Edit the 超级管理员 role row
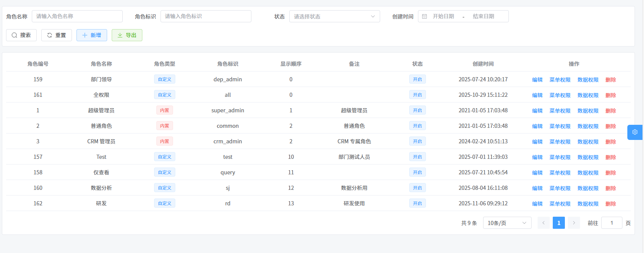The height and width of the screenshot is (253, 644). coord(537,111)
